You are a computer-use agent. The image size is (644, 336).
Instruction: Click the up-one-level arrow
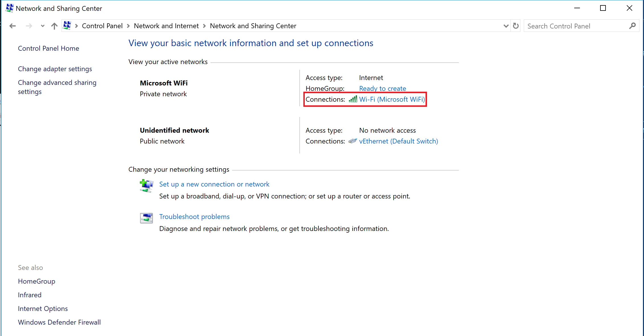(54, 26)
